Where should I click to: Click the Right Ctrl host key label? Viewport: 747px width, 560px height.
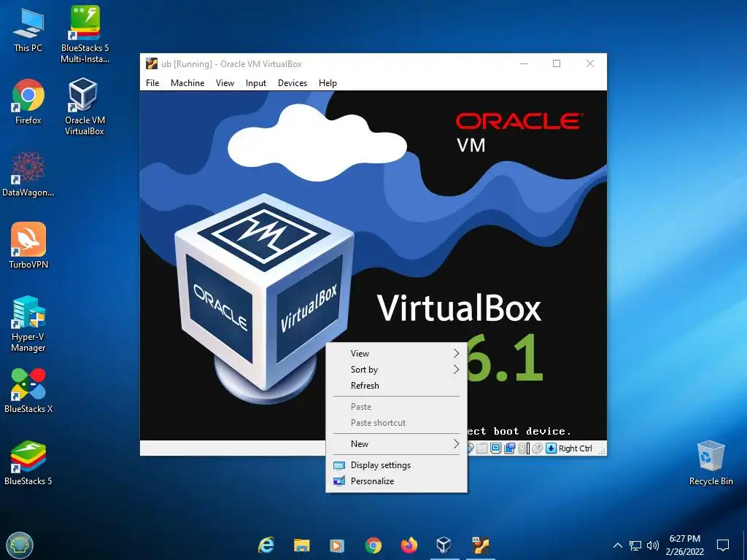coord(575,448)
